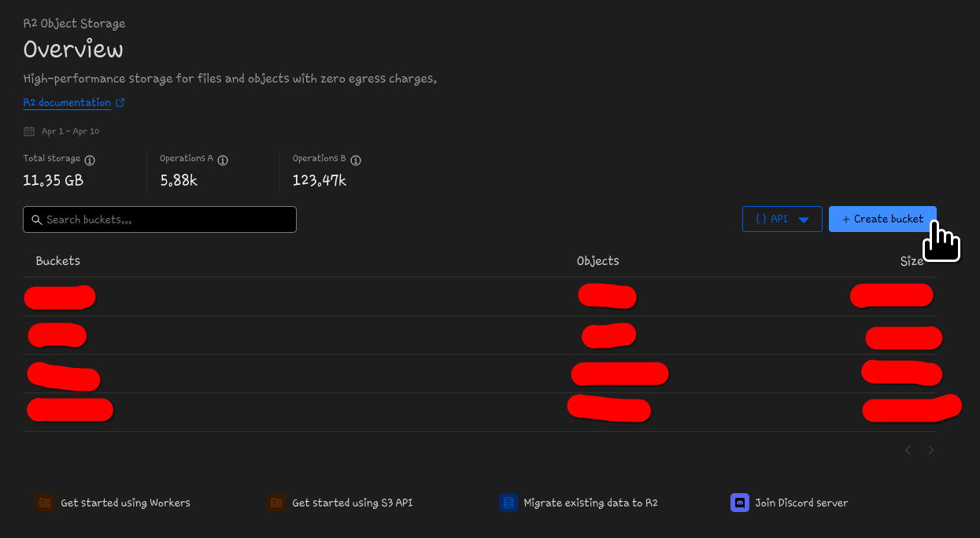Click the Discord server icon
Screen dimensions: 980x538
point(739,503)
